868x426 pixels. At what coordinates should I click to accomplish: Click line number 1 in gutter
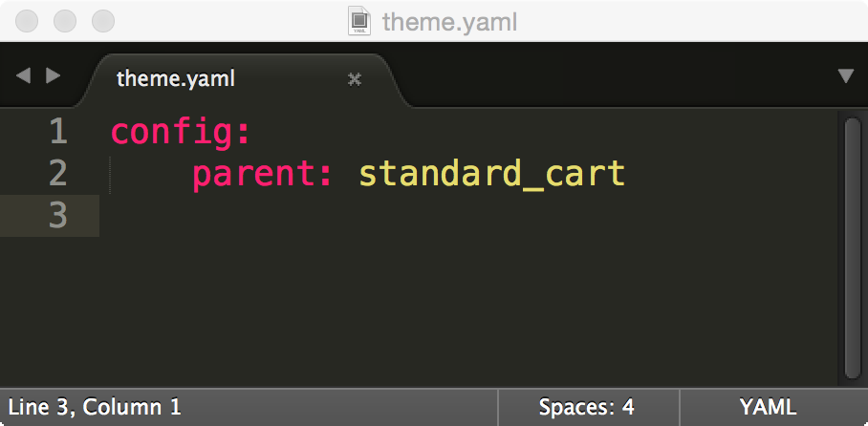[58, 132]
